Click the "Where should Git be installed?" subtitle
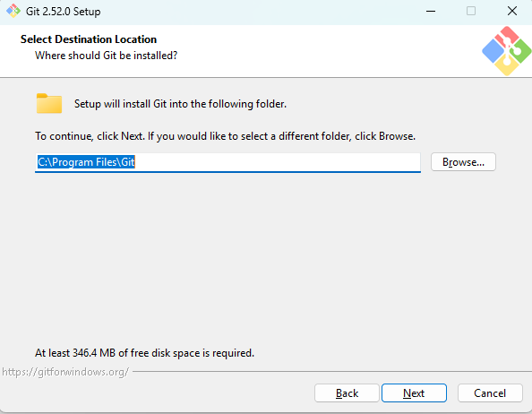 click(x=107, y=56)
